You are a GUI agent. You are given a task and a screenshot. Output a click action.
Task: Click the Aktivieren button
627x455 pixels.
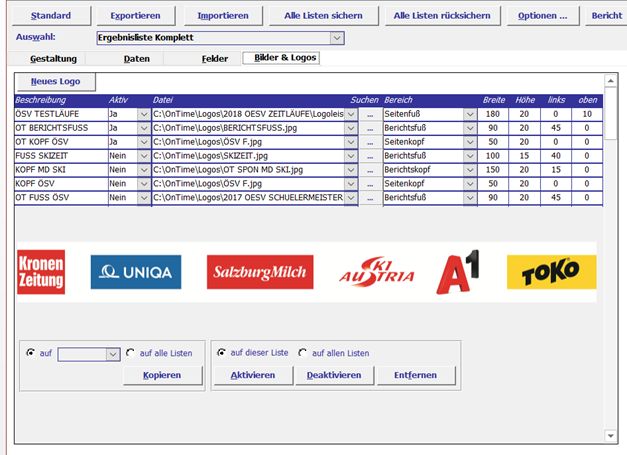point(253,375)
